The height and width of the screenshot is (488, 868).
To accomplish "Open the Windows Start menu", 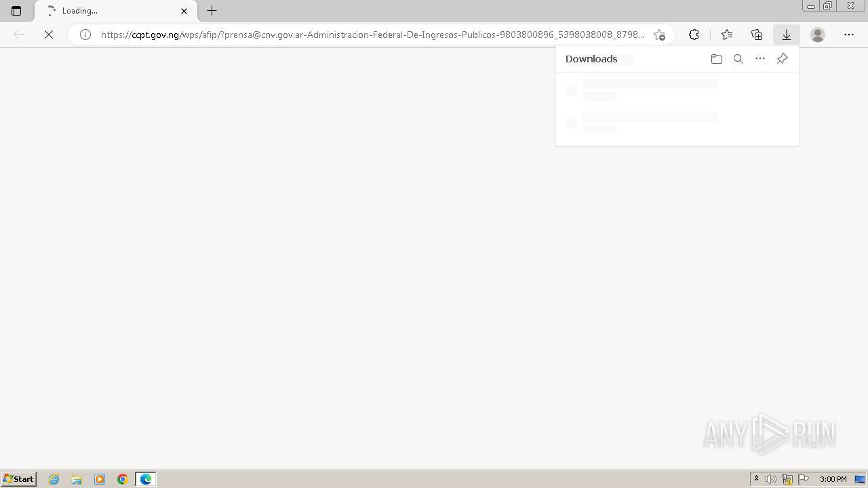I will (19, 479).
